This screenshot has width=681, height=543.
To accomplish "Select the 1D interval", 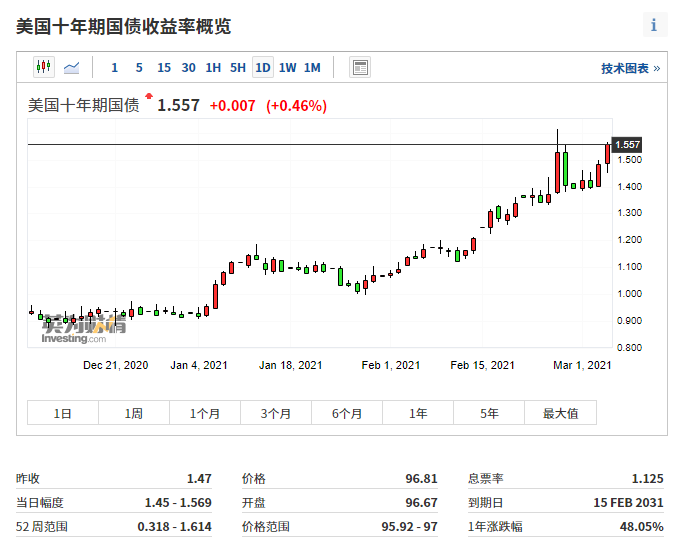I will tap(263, 68).
